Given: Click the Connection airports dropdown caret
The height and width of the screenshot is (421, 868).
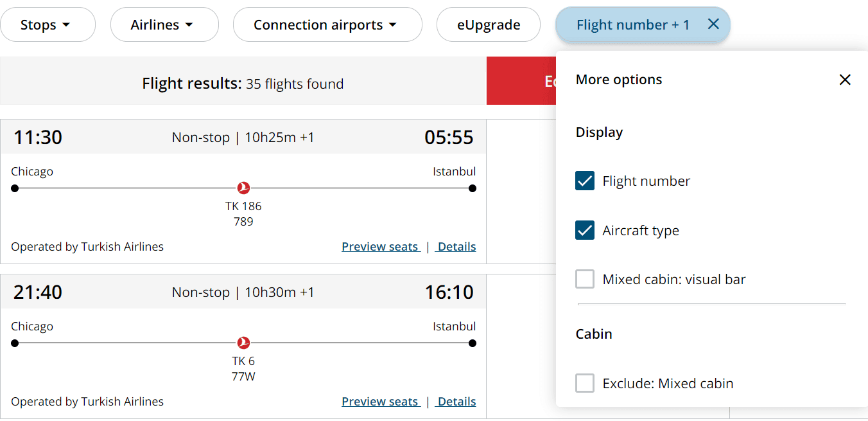Looking at the screenshot, I should (x=393, y=25).
